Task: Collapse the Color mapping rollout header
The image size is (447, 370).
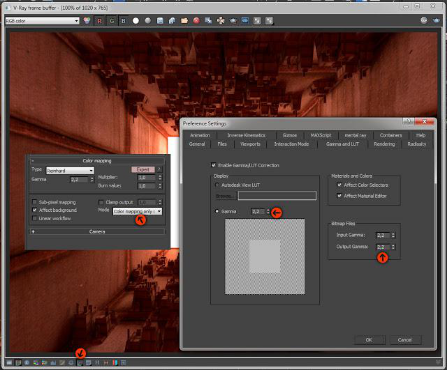Action: click(97, 161)
